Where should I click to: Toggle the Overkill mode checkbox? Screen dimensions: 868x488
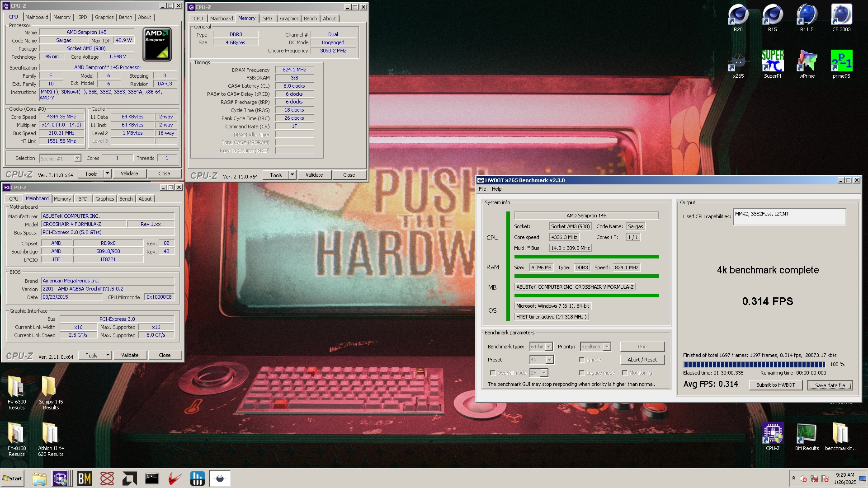[493, 373]
